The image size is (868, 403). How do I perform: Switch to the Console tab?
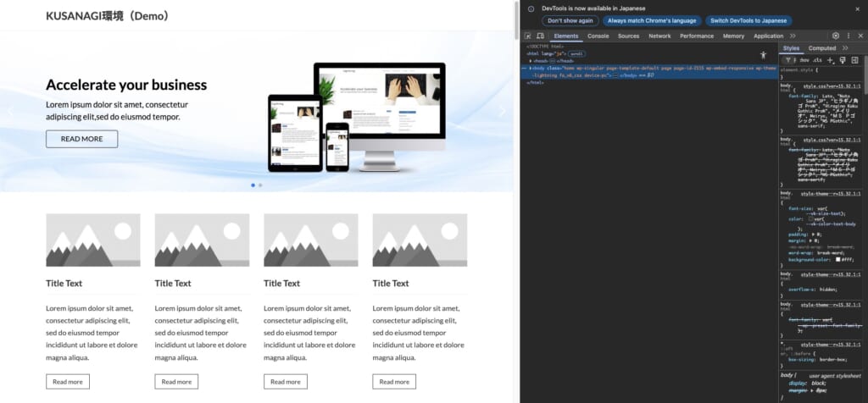(x=598, y=36)
